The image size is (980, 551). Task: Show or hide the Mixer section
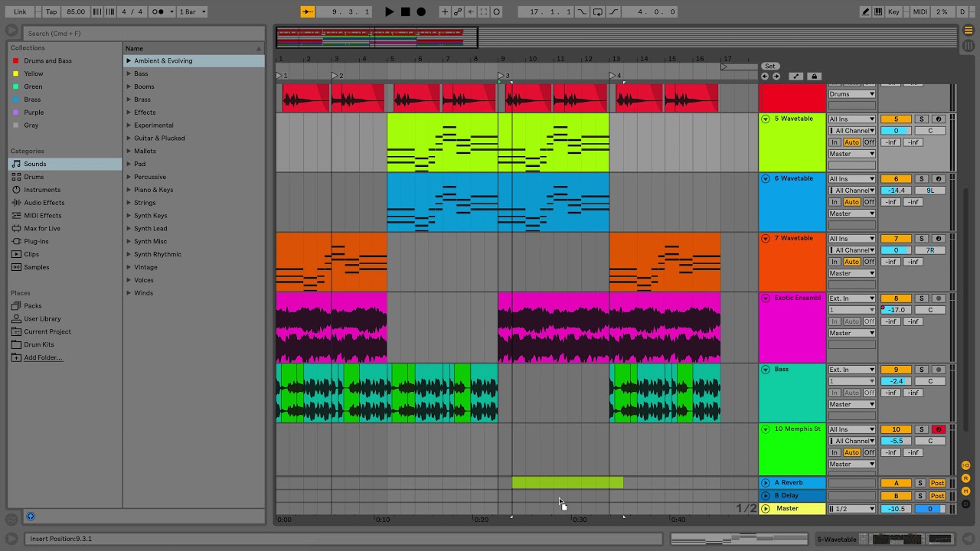[966, 491]
